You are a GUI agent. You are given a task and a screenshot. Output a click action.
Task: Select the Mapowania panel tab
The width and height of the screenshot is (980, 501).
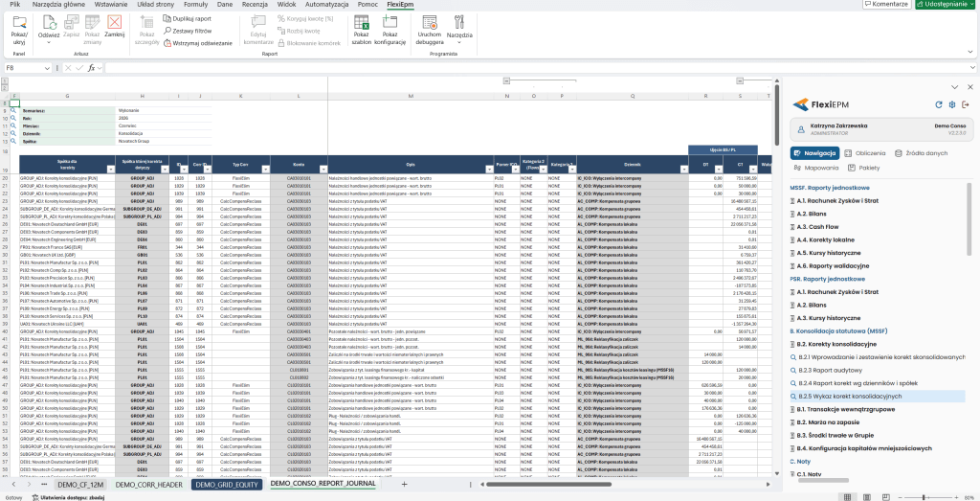[815, 168]
